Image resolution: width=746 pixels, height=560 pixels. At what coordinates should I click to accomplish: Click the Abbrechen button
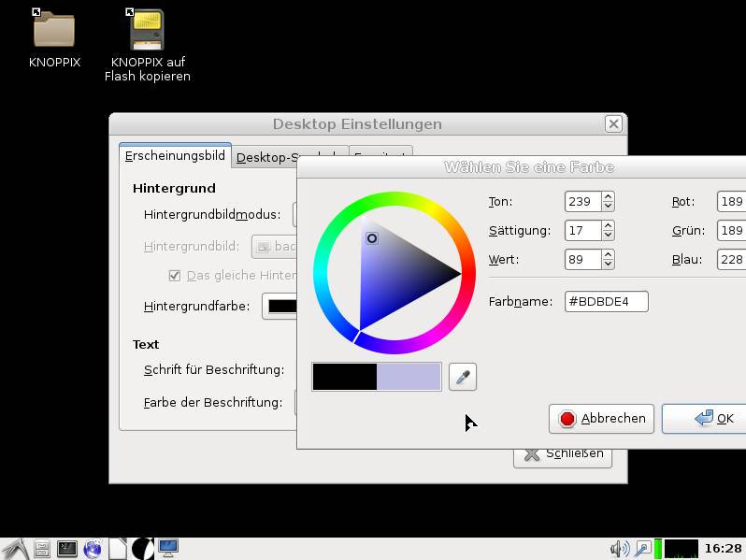tap(602, 419)
